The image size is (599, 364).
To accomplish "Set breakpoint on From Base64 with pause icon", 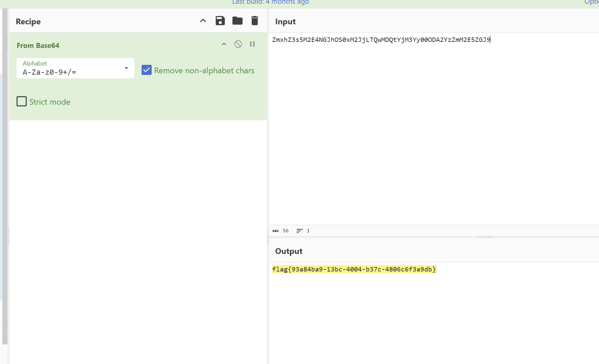I will pos(252,44).
